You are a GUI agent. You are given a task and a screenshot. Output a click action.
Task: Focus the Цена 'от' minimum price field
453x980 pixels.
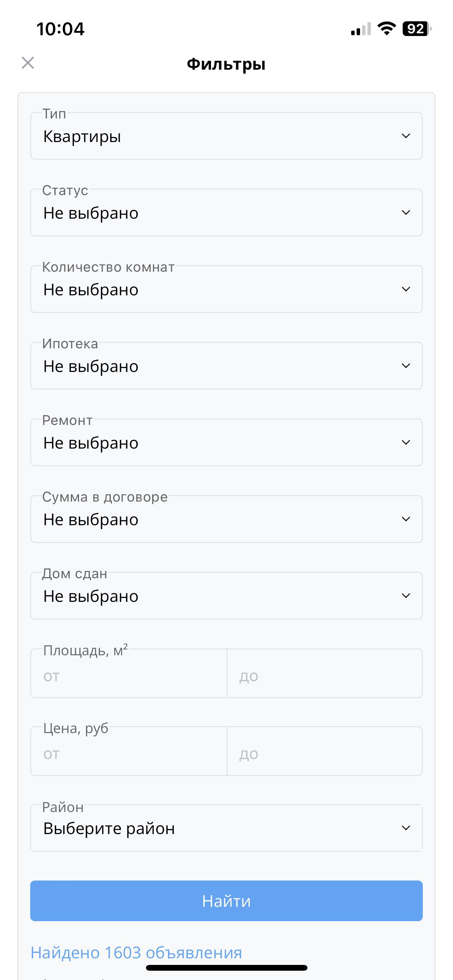(129, 751)
